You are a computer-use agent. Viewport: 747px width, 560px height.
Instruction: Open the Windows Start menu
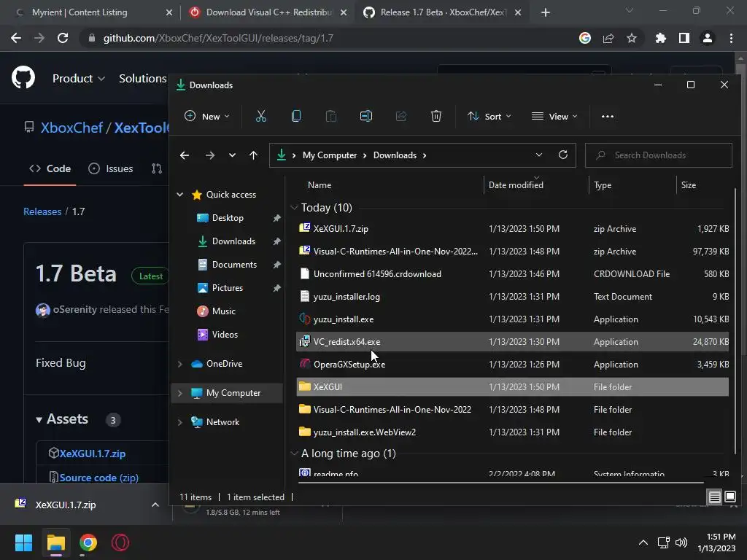tap(23, 542)
